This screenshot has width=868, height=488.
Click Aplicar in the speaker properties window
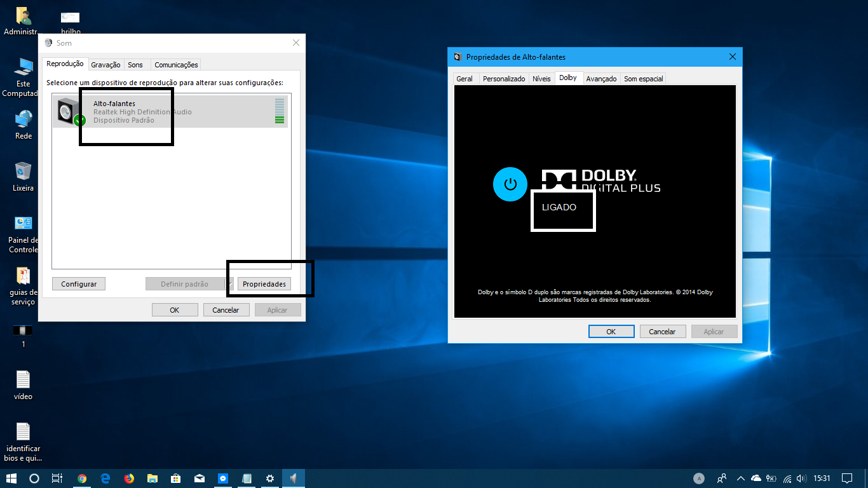[714, 331]
